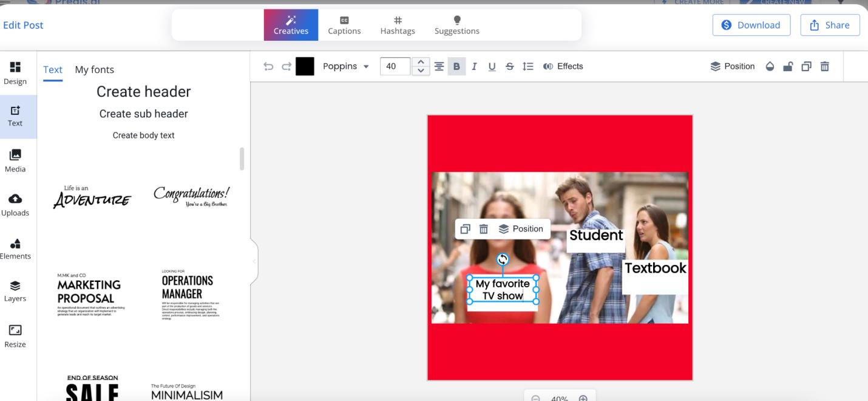This screenshot has height=401, width=868.
Task: Open text Effects options
Action: (x=563, y=66)
